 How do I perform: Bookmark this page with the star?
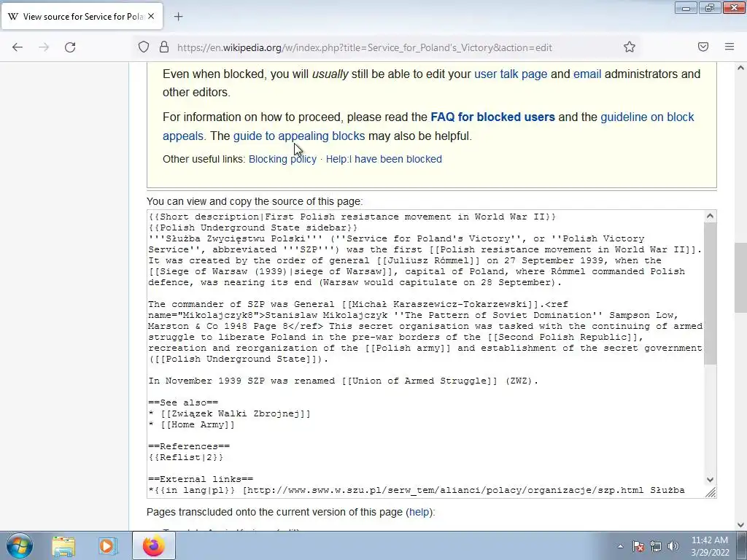(x=630, y=47)
